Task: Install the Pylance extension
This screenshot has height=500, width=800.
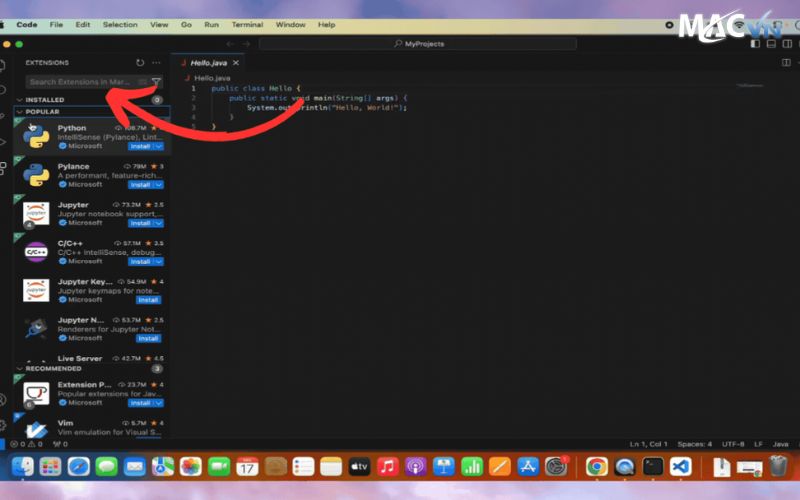Action: pyautogui.click(x=140, y=185)
